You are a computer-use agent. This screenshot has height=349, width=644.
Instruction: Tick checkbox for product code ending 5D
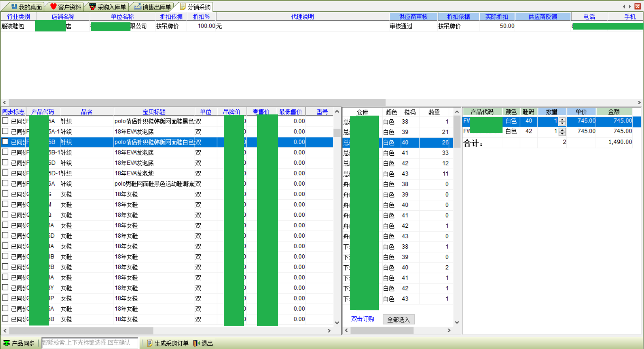[x=5, y=163]
